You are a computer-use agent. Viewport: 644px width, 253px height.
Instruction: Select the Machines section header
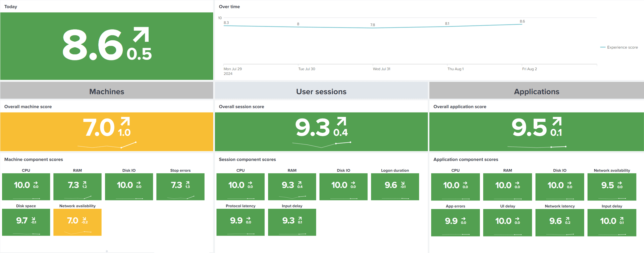pyautogui.click(x=107, y=91)
